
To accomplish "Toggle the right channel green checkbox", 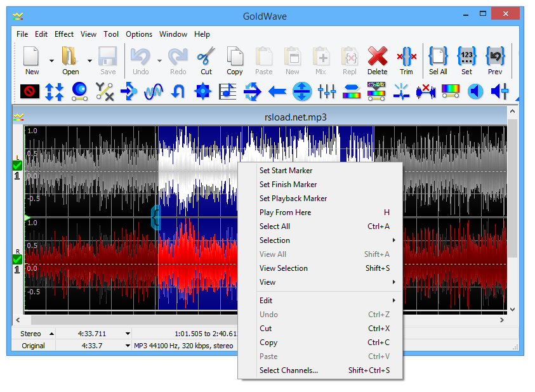I will [17, 259].
